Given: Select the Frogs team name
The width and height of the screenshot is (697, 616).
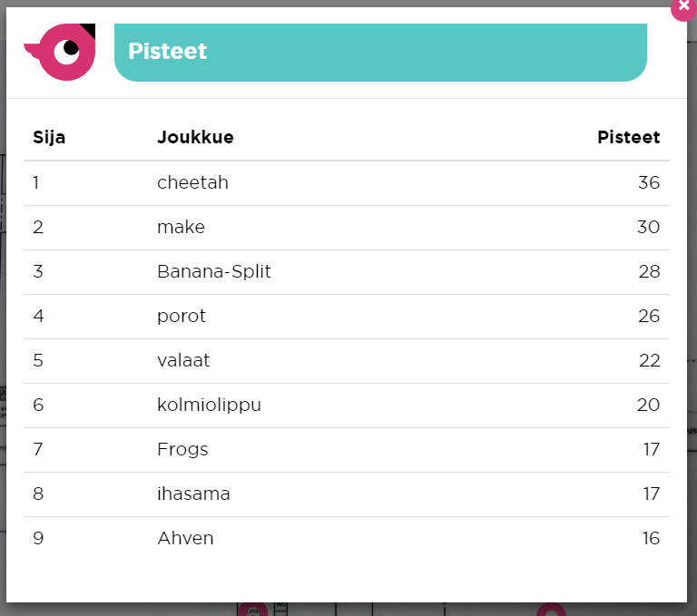Looking at the screenshot, I should click(182, 450).
